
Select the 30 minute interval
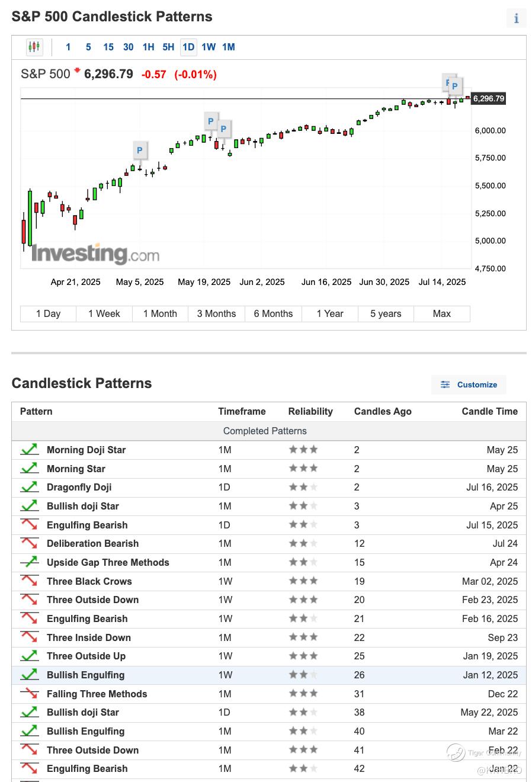(129, 47)
